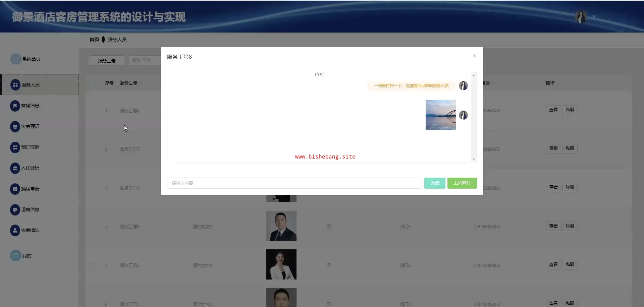Click the 发送 send button
Viewport: 644px width, 307px height.
click(x=435, y=183)
